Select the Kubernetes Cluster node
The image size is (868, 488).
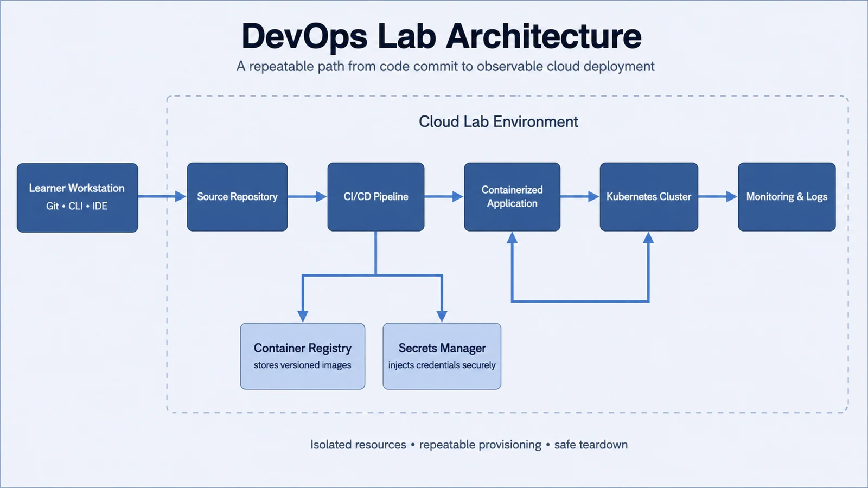(649, 197)
